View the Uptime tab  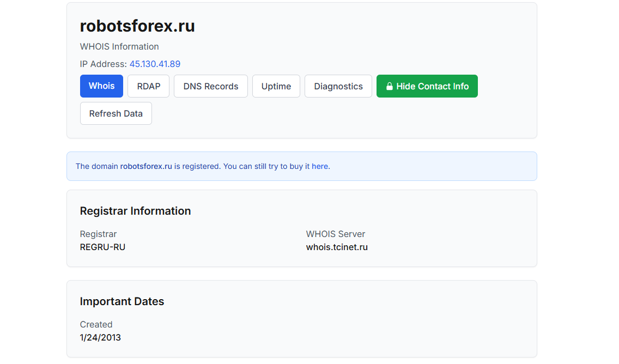point(276,87)
